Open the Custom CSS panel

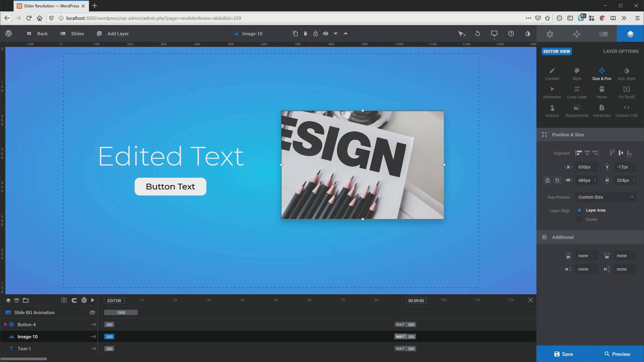point(626,111)
